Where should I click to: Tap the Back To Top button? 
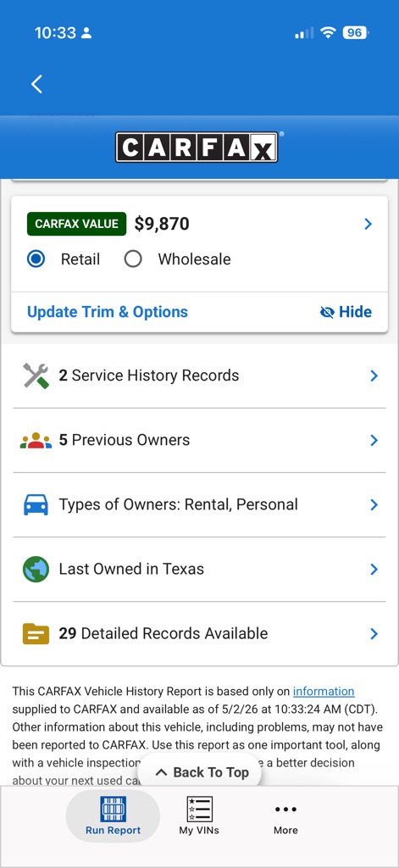pyautogui.click(x=200, y=772)
